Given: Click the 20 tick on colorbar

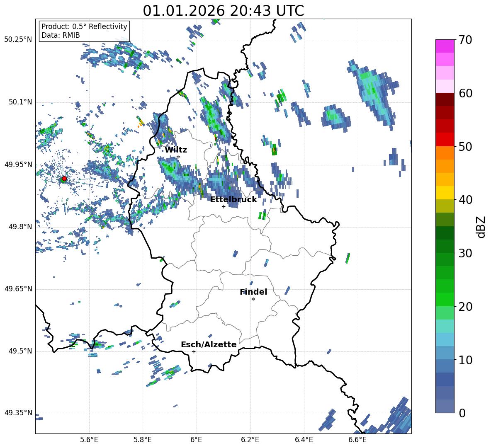Looking at the screenshot, I should (x=465, y=306).
